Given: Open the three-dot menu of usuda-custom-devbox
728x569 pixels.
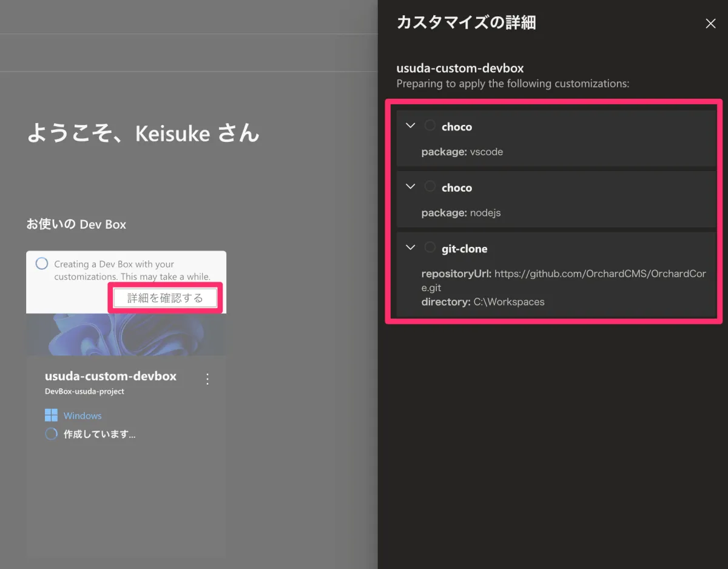Looking at the screenshot, I should [x=207, y=379].
